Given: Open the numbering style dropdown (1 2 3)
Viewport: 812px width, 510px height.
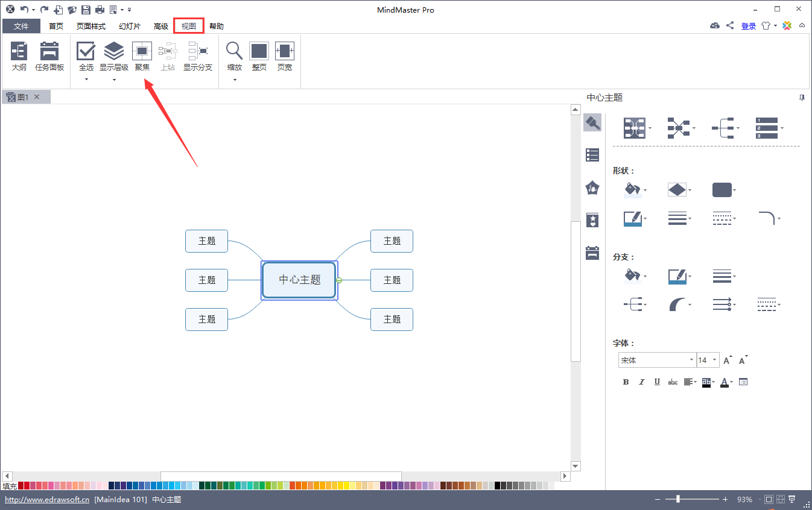Looking at the screenshot, I should click(x=770, y=128).
